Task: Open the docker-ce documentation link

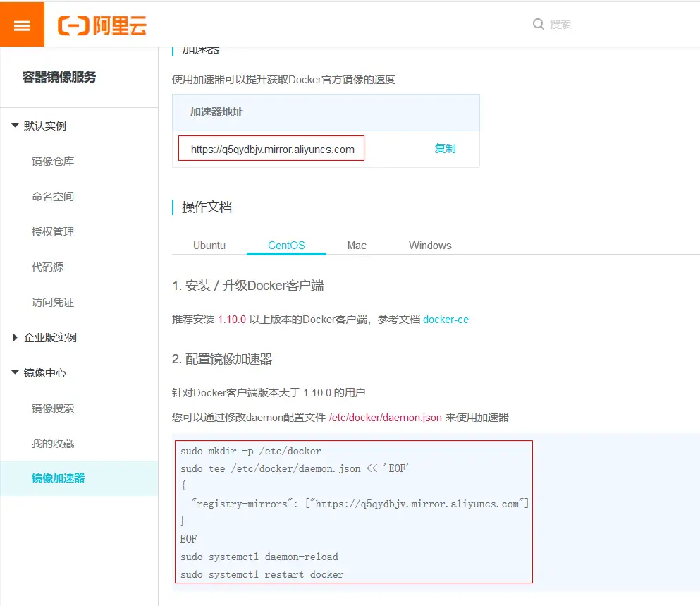Action: [446, 320]
